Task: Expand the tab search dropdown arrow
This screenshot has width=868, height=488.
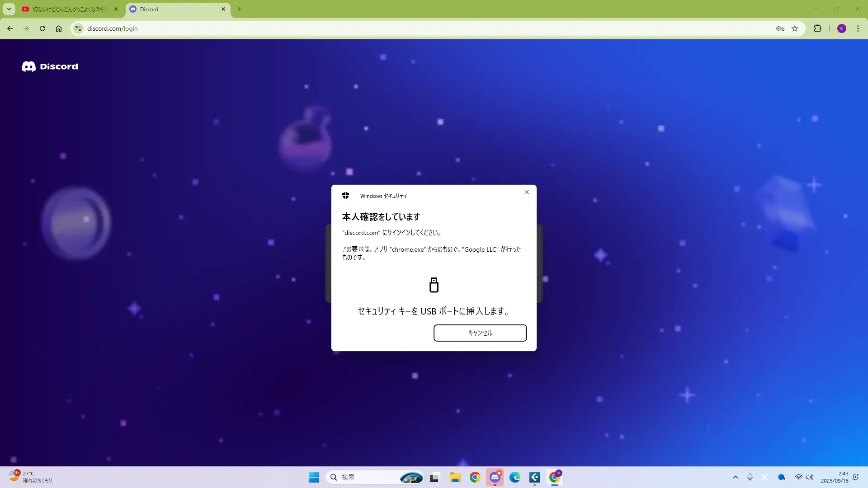Action: point(9,9)
